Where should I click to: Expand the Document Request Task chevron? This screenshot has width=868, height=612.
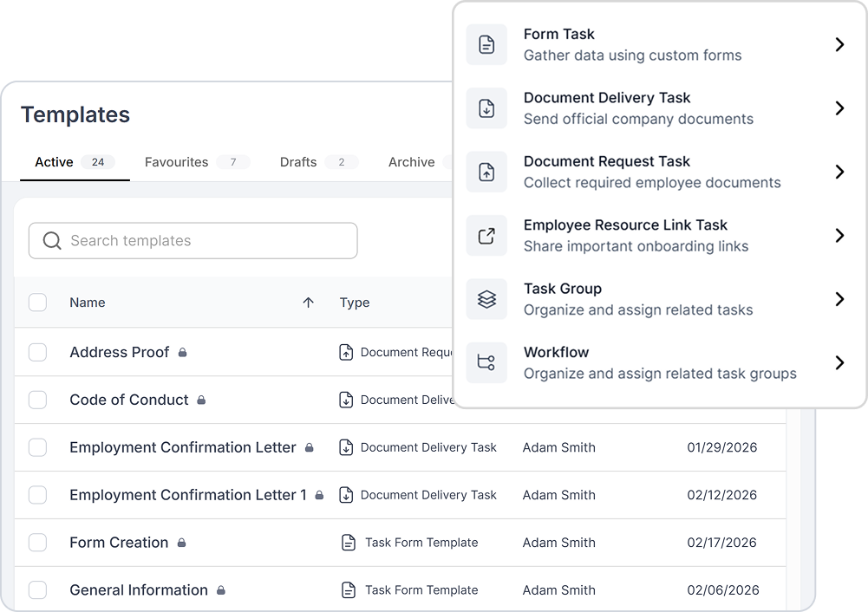point(839,172)
